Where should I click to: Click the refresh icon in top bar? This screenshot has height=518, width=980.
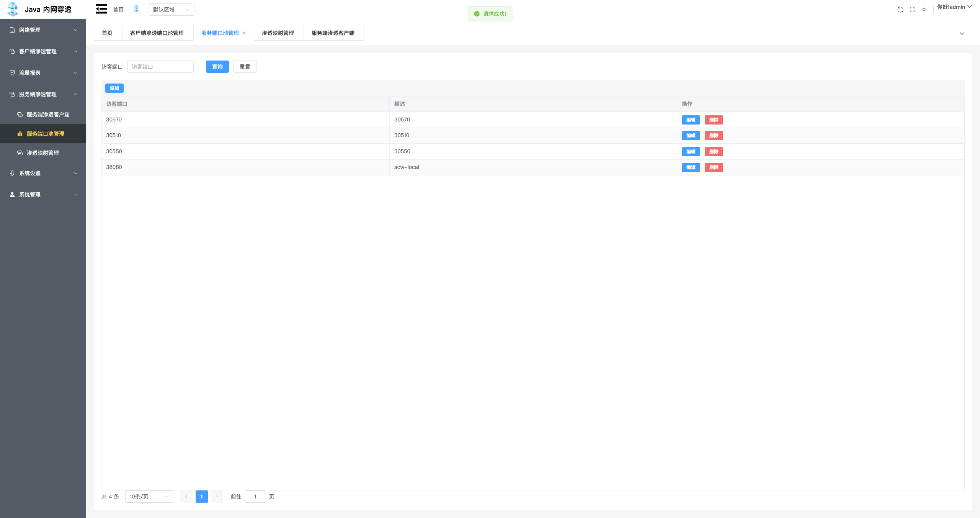coord(900,10)
